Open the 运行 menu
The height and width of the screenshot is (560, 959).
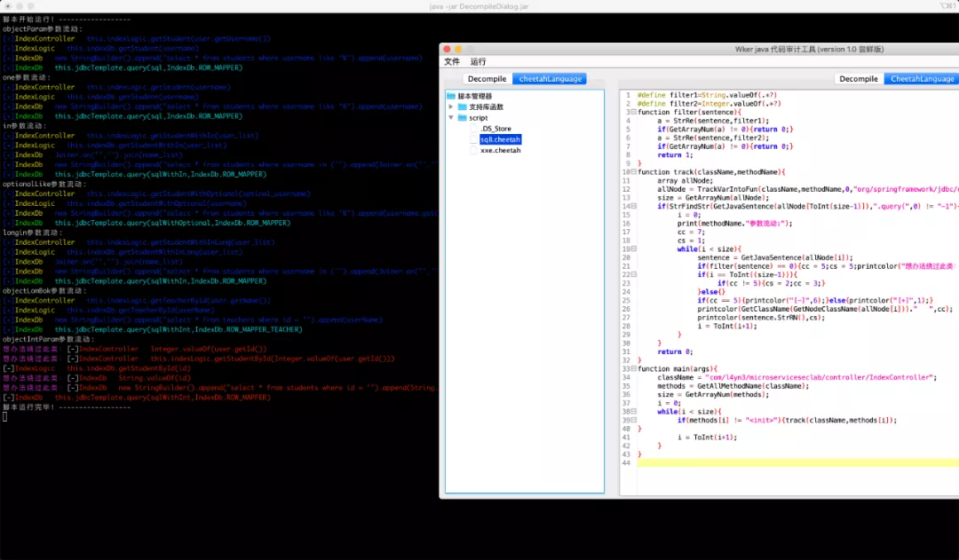pyautogui.click(x=479, y=62)
